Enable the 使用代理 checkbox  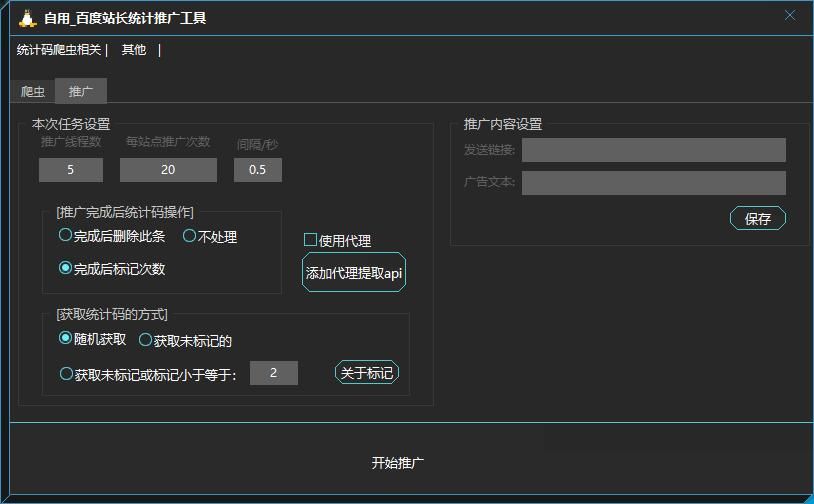(311, 240)
